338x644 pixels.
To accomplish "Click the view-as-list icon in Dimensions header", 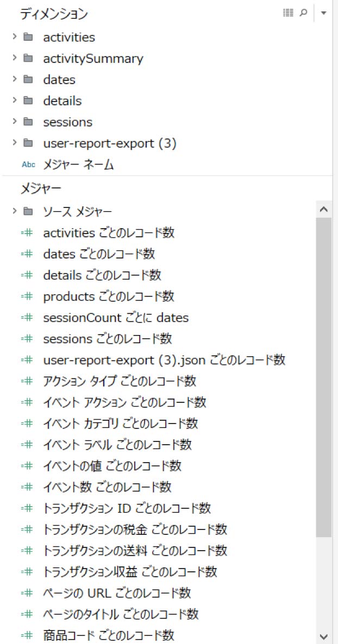I will 288,13.
